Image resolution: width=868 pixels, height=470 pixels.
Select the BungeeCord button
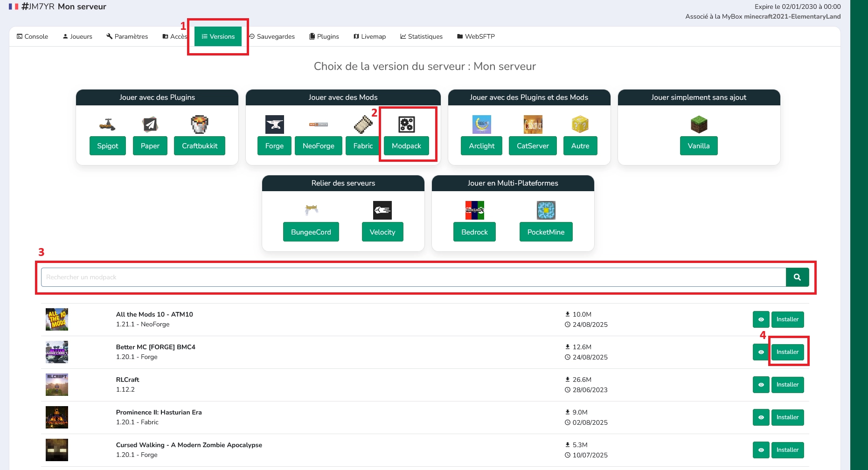[311, 232]
